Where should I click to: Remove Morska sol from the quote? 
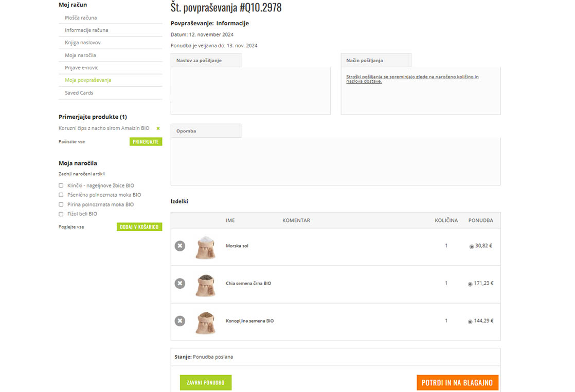[179, 246]
